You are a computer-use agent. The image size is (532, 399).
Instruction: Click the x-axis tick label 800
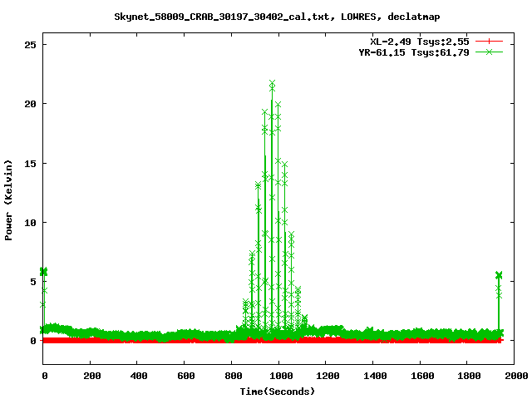(x=234, y=376)
